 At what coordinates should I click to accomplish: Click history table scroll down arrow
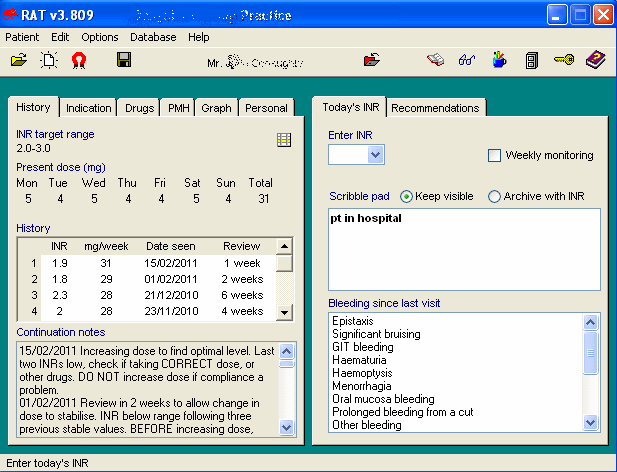pyautogui.click(x=284, y=313)
